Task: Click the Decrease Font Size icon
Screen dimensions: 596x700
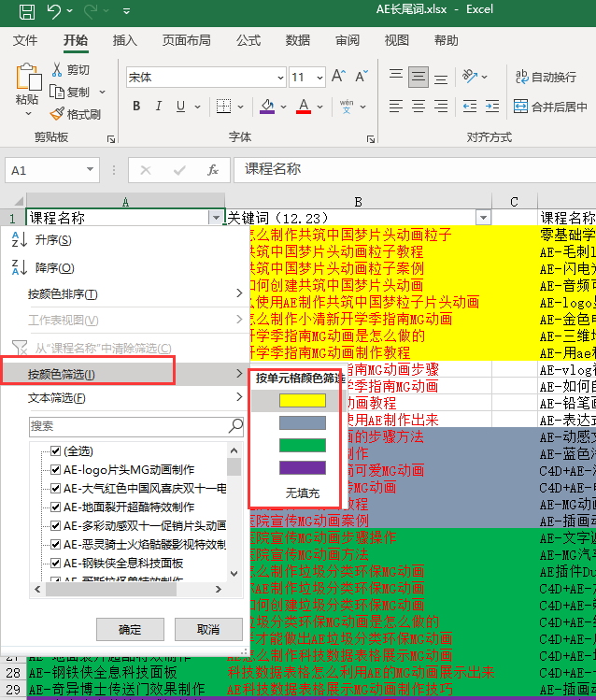Action: 362,77
